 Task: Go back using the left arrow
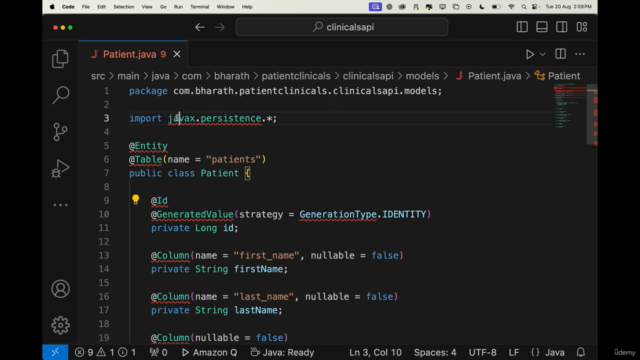(200, 27)
